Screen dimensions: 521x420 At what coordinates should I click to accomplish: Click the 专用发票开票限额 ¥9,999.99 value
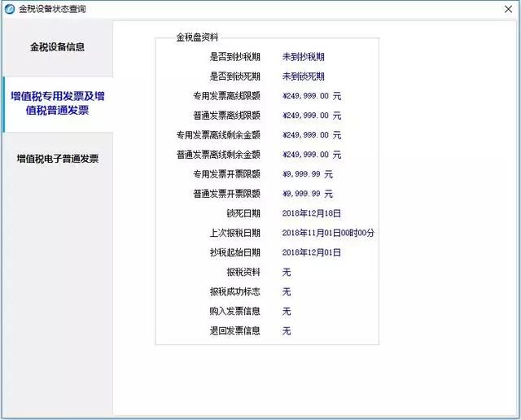tap(308, 174)
